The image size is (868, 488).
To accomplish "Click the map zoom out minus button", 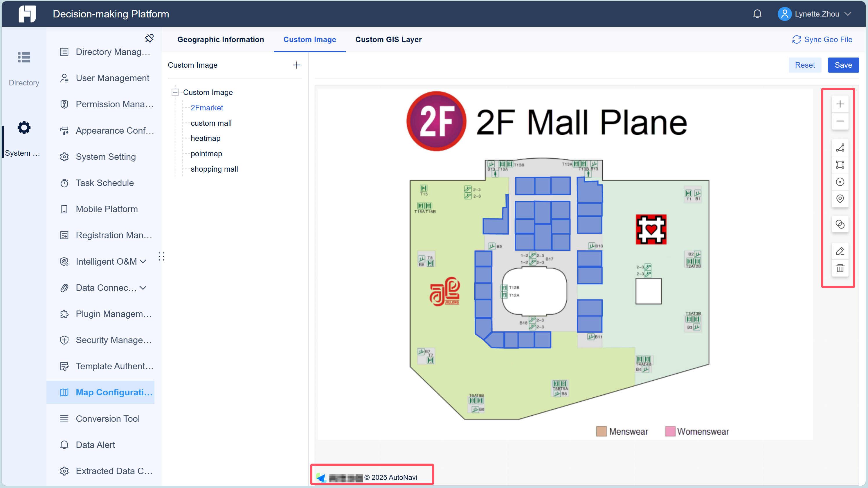I will pos(840,121).
